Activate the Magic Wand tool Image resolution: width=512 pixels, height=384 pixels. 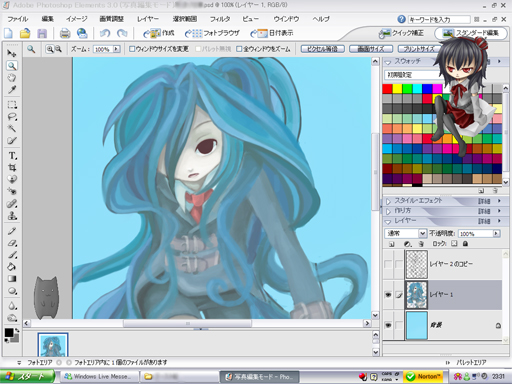[12, 129]
